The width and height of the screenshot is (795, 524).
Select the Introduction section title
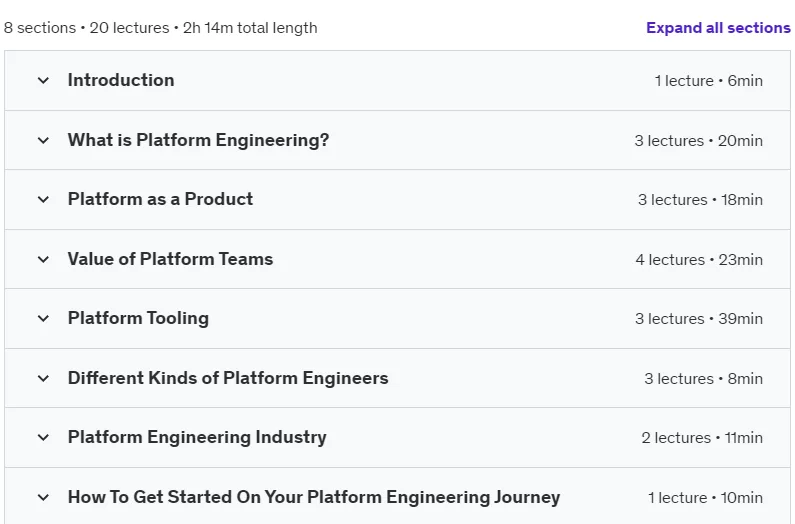click(121, 80)
